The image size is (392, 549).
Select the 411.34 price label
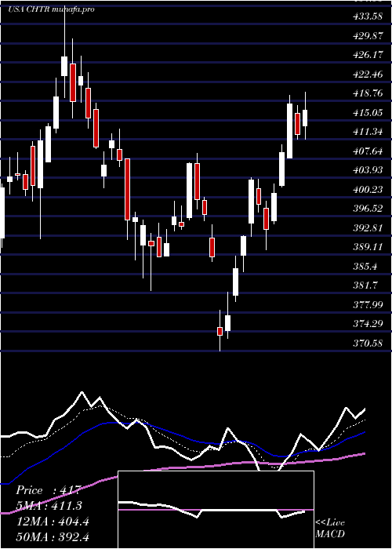tap(367, 132)
